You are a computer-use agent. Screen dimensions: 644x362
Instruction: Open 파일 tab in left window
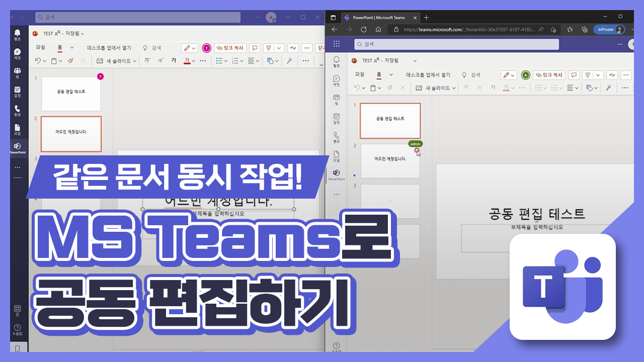[x=41, y=48]
